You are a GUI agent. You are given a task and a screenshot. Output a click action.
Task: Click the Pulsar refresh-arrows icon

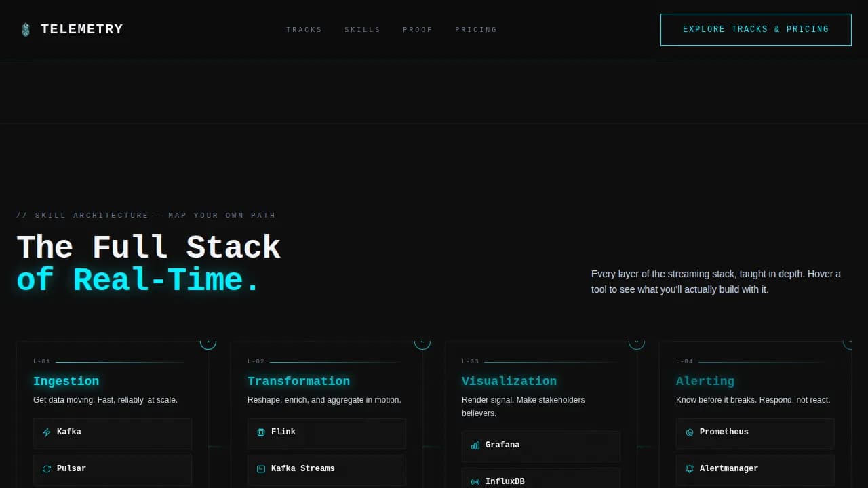[x=47, y=469]
